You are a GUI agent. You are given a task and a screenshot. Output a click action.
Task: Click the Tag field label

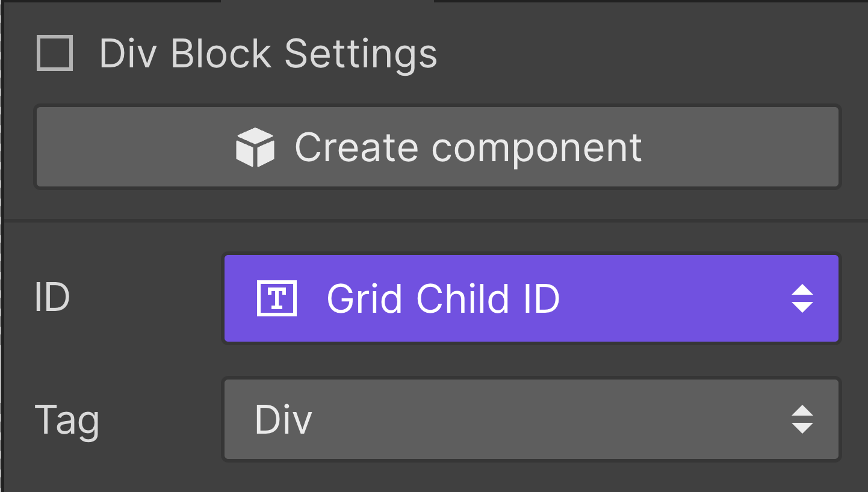67,420
